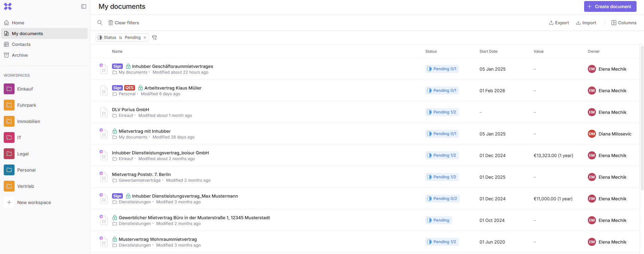
Task: Collapse the sidebar panel toggle
Action: click(x=84, y=6)
